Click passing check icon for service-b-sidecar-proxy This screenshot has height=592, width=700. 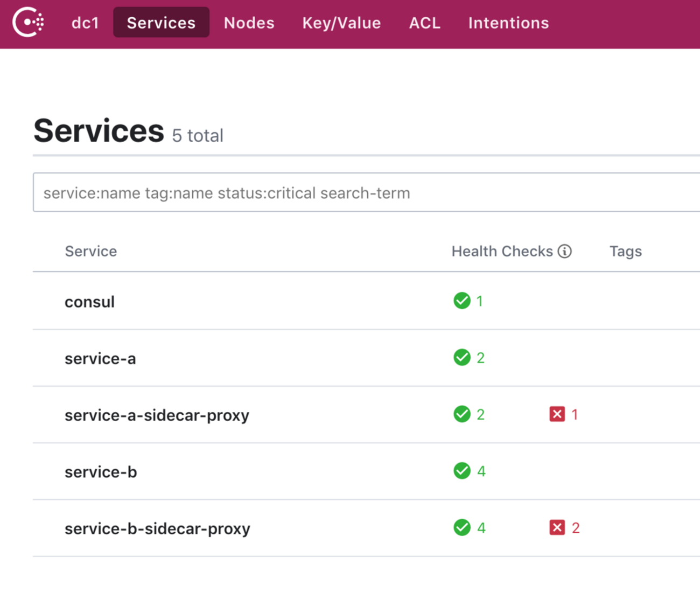[462, 527]
